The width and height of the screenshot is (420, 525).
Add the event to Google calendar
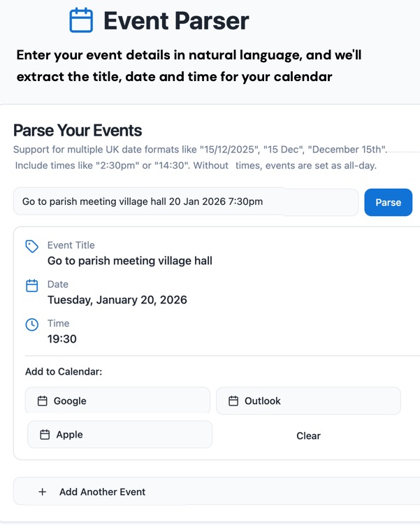pos(117,401)
